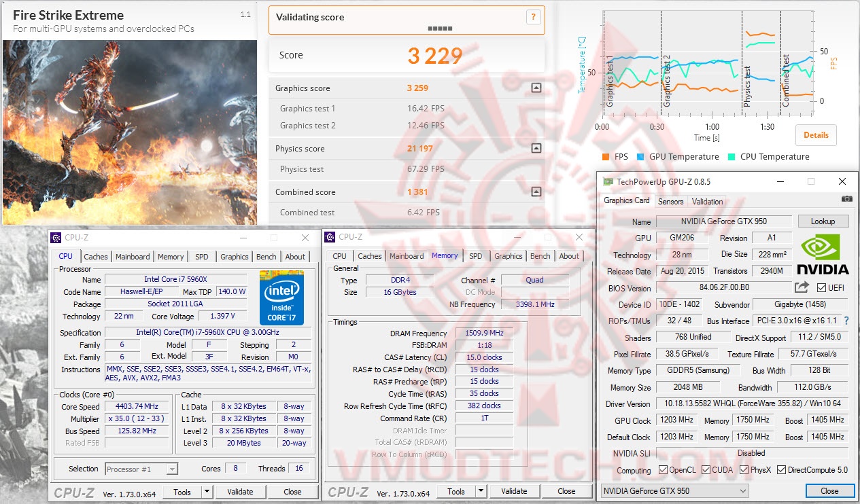Viewport: 860px width, 504px height.
Task: Click Close in Memory CPU-Z window
Action: click(566, 491)
